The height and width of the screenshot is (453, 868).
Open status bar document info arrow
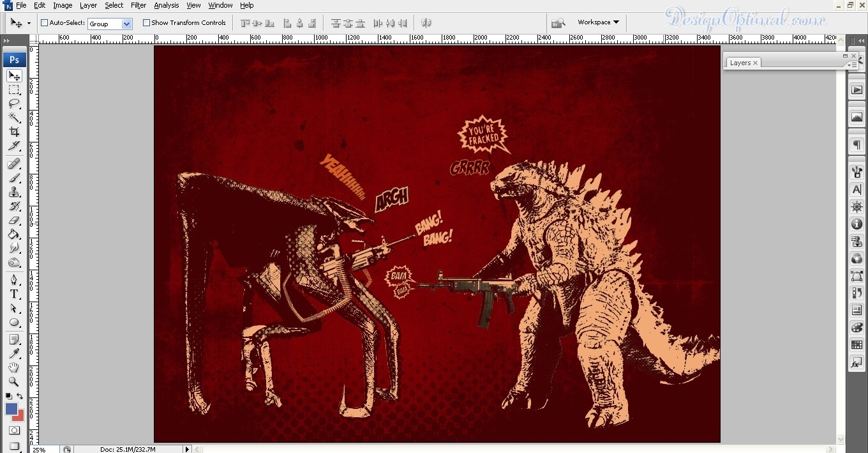[x=187, y=449]
